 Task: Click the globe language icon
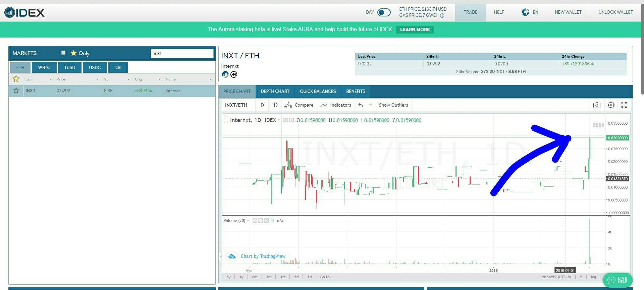pos(525,12)
